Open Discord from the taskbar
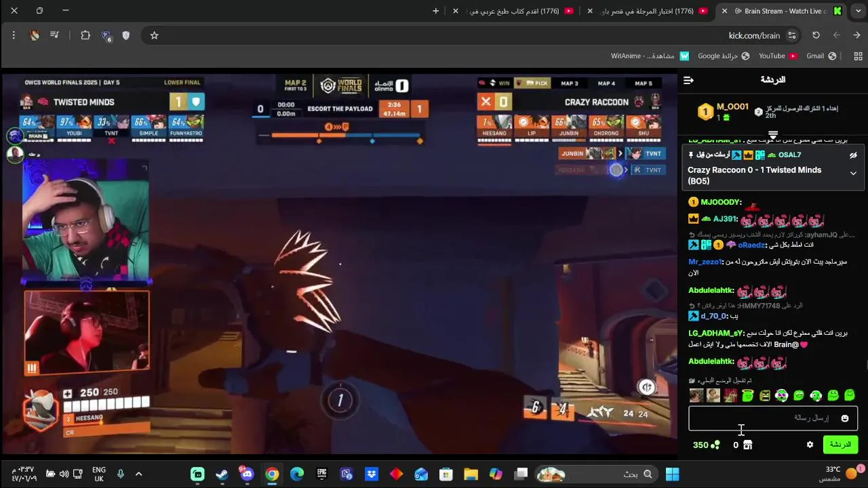This screenshot has width=868, height=488. pyautogui.click(x=247, y=474)
